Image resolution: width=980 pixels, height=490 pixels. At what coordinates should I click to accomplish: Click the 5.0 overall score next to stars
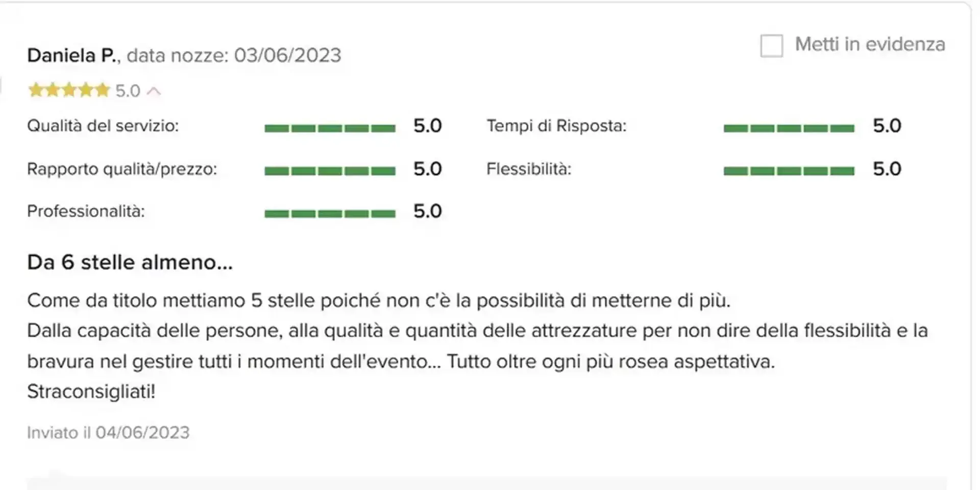point(128,91)
